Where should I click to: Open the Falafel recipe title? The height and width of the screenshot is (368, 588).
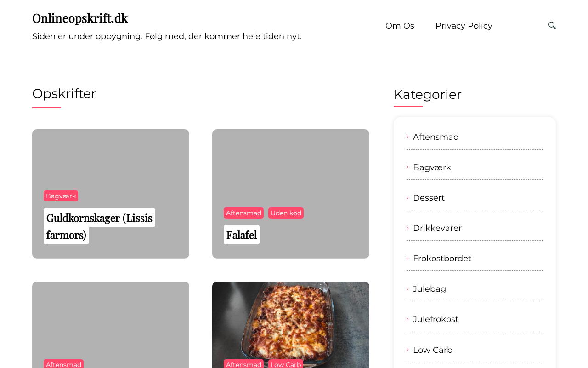click(x=241, y=235)
